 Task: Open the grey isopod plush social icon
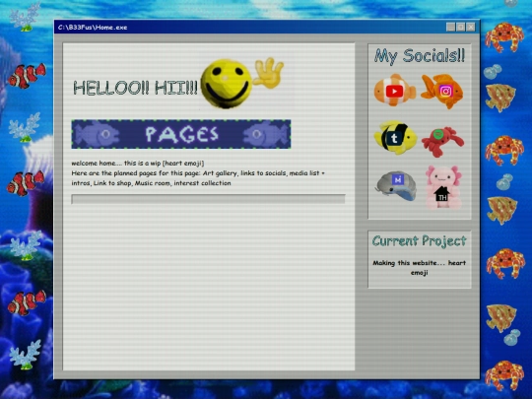tap(396, 185)
